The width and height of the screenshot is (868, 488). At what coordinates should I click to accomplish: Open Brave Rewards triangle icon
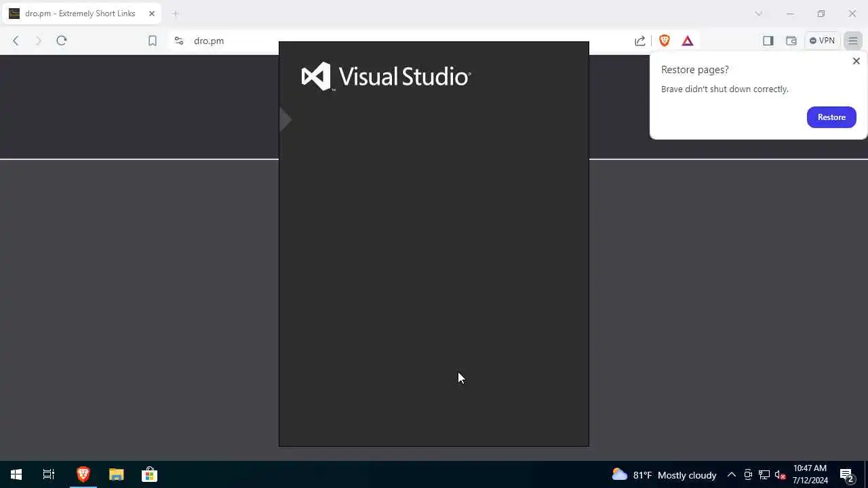(x=688, y=41)
